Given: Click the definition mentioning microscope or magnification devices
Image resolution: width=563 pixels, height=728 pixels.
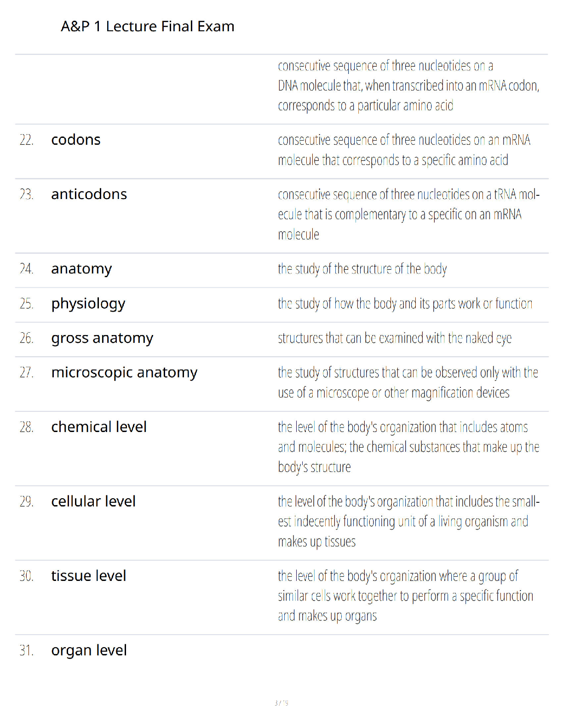Looking at the screenshot, I should tap(408, 383).
